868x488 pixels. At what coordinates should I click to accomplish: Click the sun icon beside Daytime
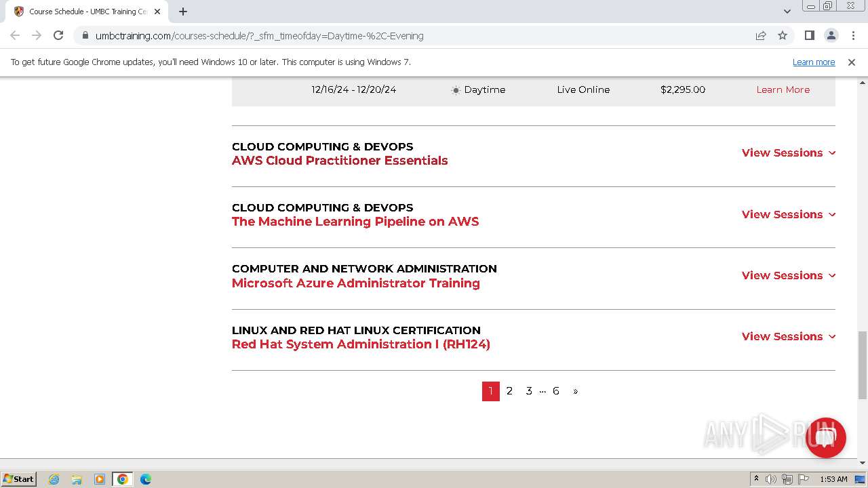(x=456, y=90)
